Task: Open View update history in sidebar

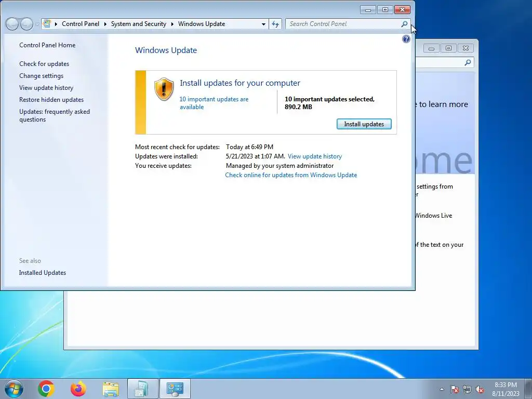Action: 46,87
